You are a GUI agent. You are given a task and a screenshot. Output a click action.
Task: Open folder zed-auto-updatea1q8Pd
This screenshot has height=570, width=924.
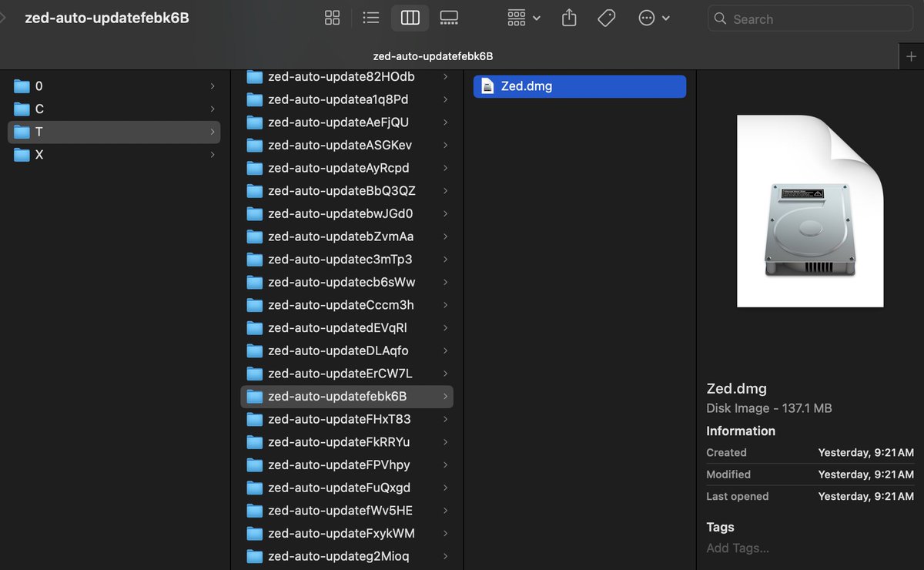click(x=346, y=99)
